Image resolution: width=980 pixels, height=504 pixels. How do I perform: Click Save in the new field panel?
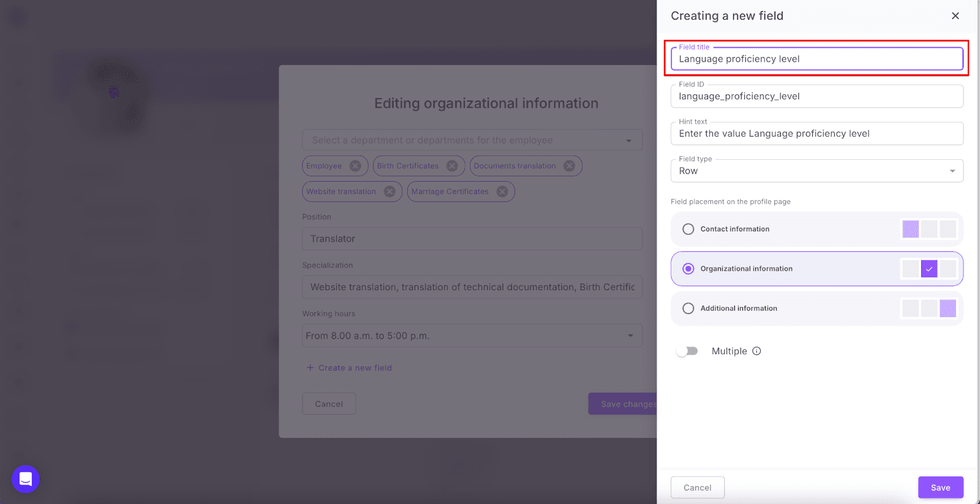940,487
